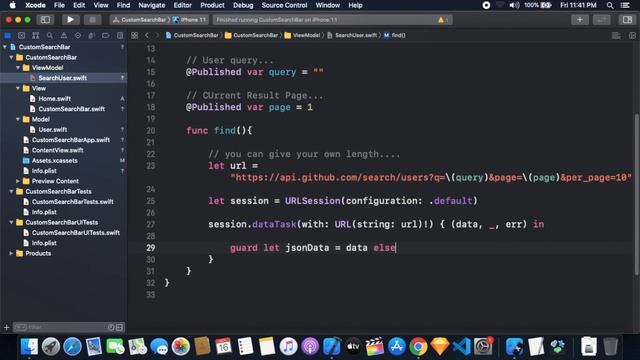Screen dimensions: 640x360
Task: Choose iPhone 11 run destination
Action: coord(189,20)
